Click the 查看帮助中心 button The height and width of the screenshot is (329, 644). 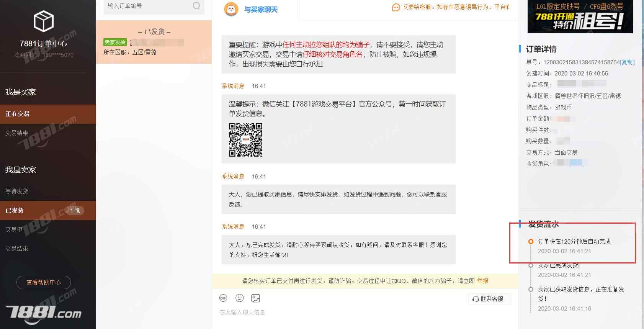pos(44,282)
